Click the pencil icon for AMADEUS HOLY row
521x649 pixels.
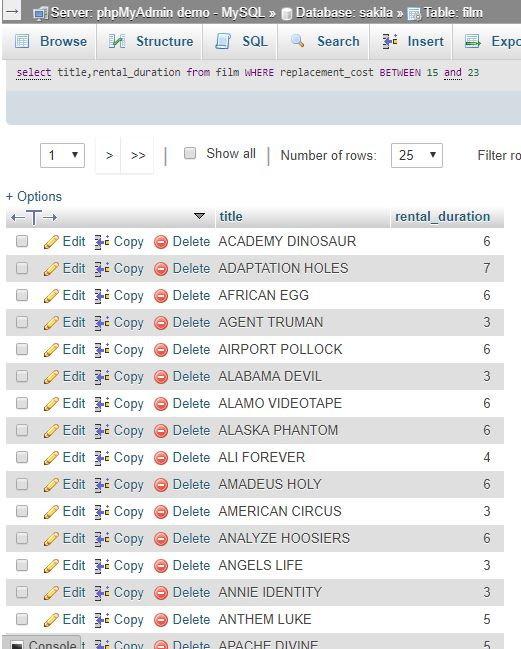51,485
